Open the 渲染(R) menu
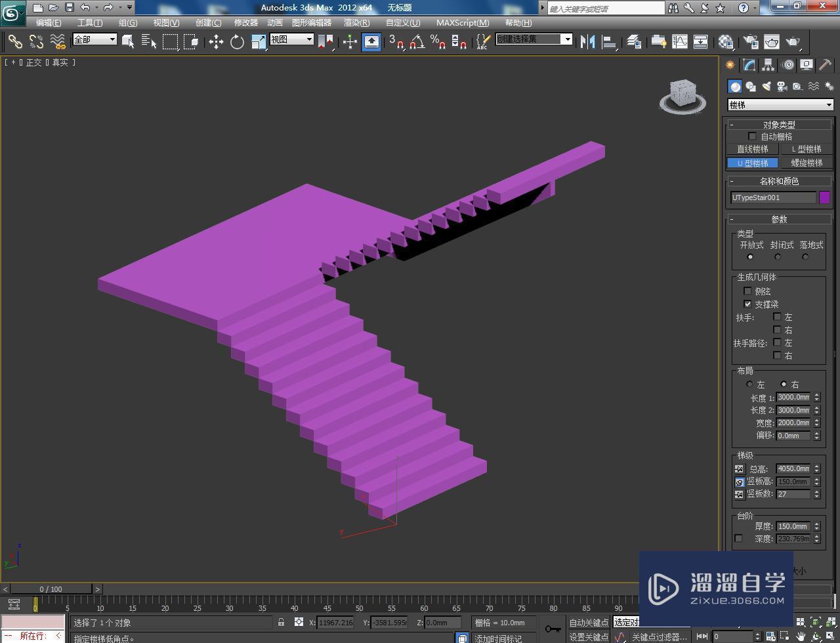The width and height of the screenshot is (840, 643). (x=356, y=22)
